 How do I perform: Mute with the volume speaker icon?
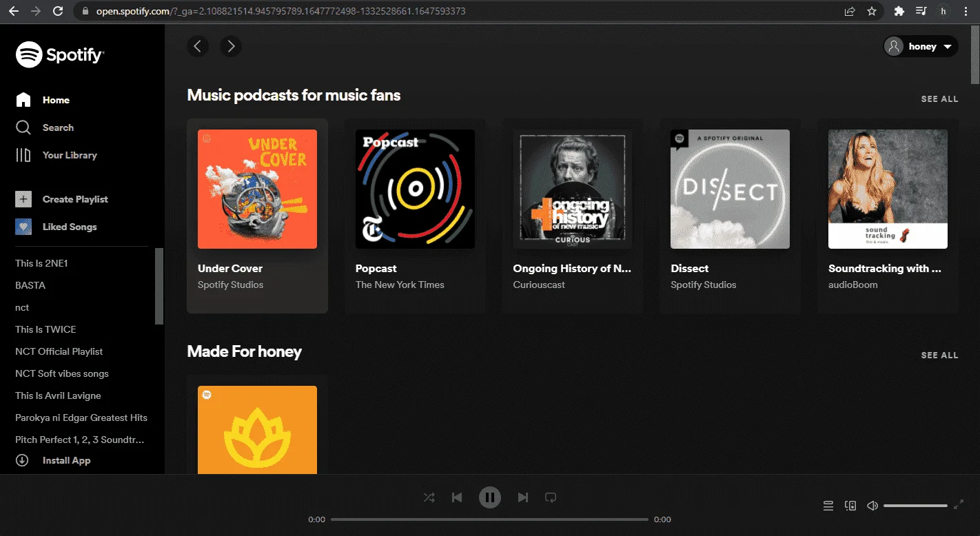click(872, 506)
